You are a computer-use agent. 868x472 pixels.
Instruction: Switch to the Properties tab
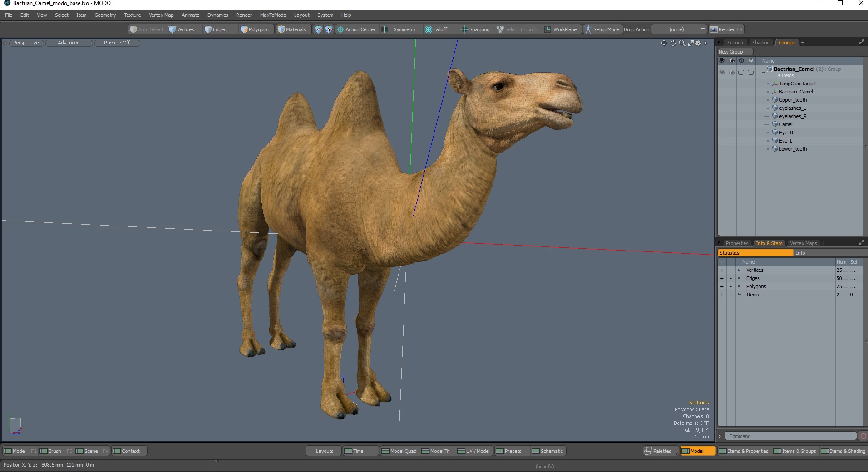coord(737,243)
